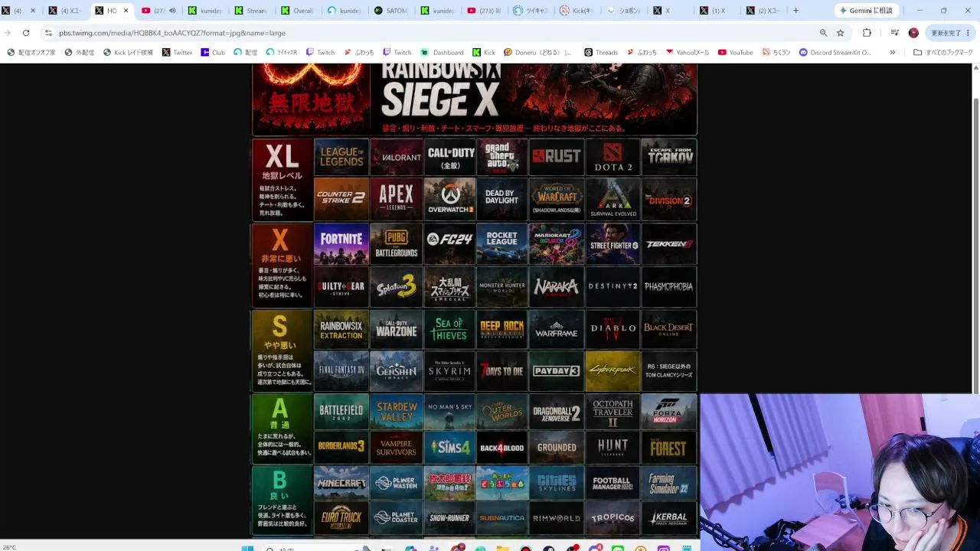Expand the hidden bookmarks overflow chevron
The image size is (980, 551).
pyautogui.click(x=892, y=53)
